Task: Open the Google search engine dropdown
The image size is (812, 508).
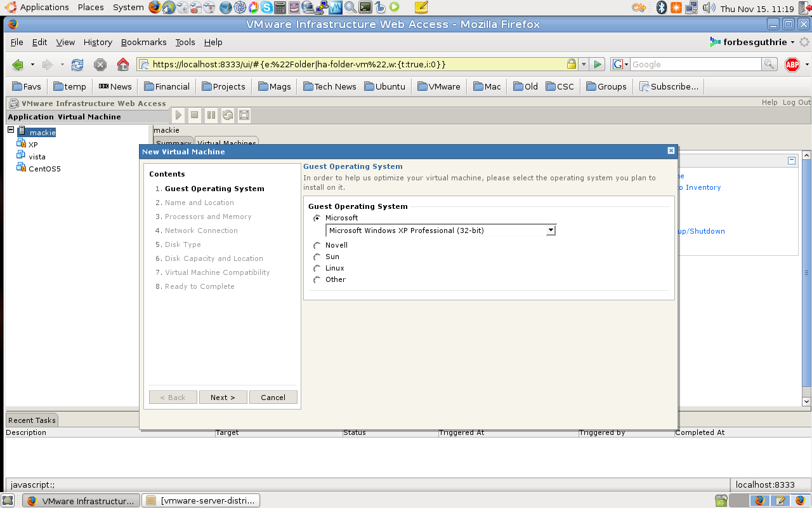Action: coord(620,64)
